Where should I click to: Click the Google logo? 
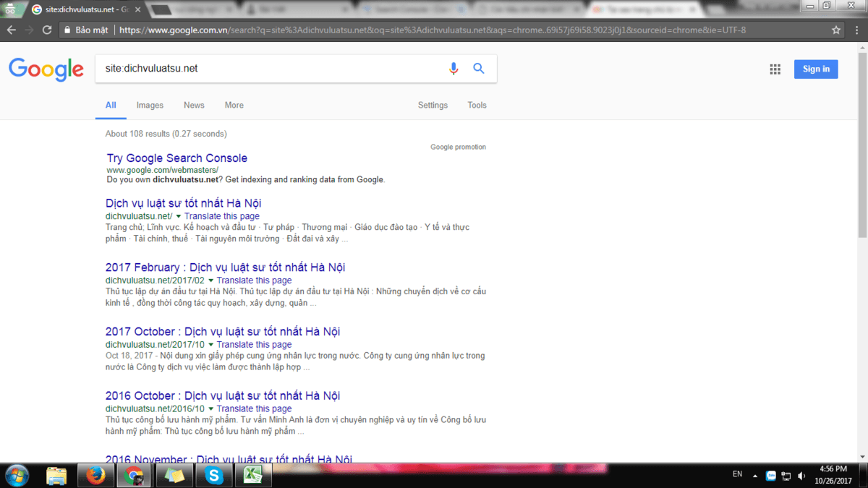click(46, 69)
